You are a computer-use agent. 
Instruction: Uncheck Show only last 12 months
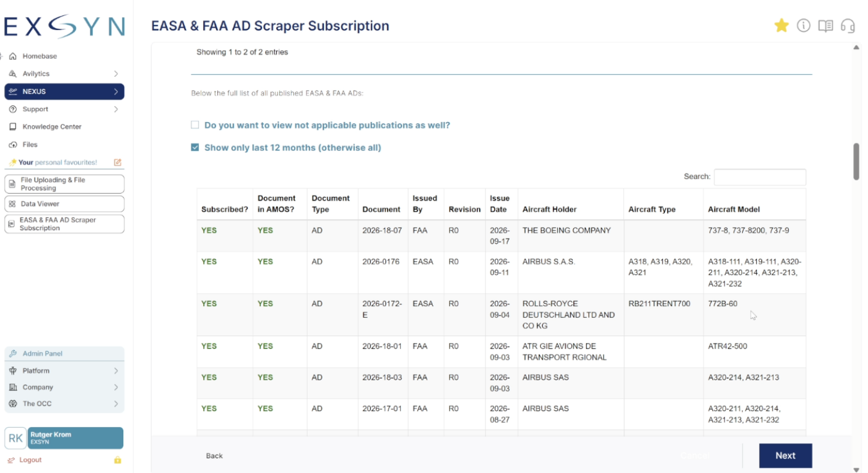(195, 148)
